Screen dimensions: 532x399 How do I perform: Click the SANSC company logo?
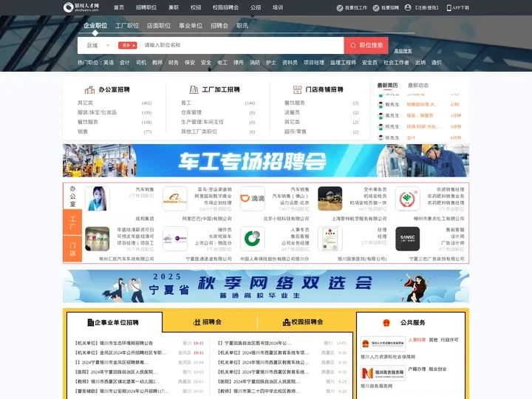coord(407,239)
